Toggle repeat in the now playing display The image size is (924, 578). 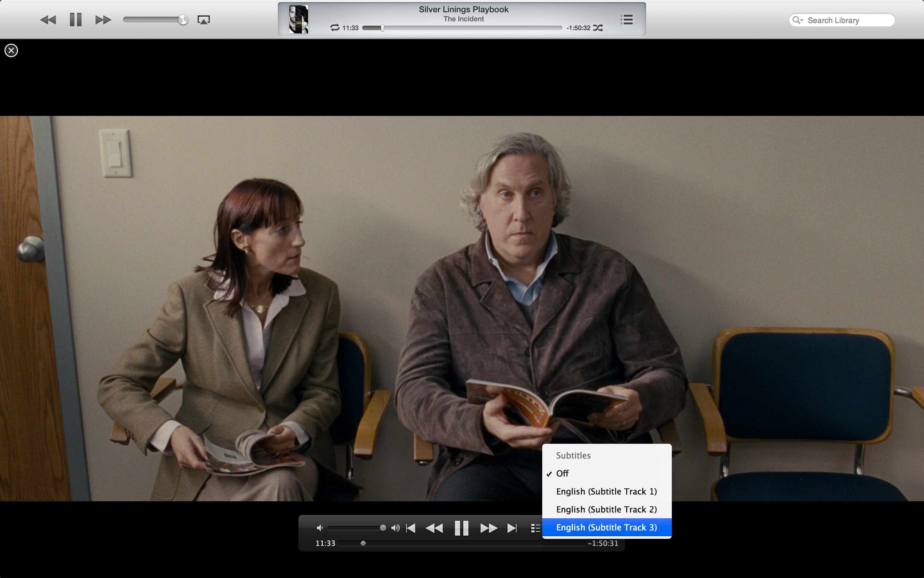(x=335, y=28)
